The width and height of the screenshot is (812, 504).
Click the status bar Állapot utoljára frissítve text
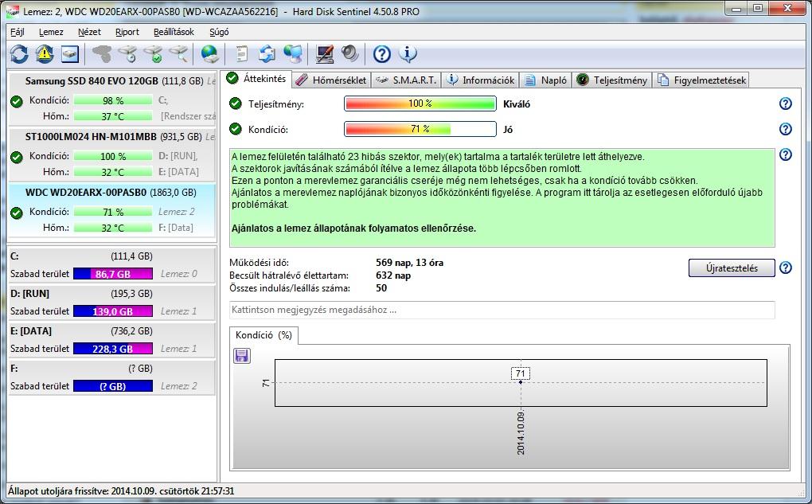point(121,490)
